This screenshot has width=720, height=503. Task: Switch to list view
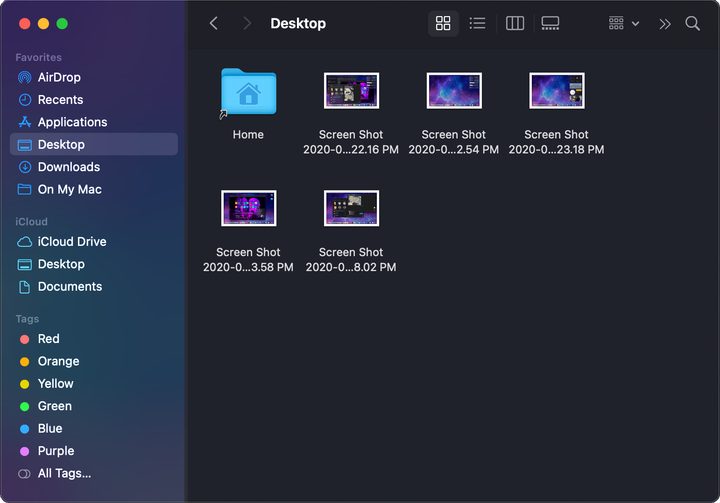click(x=478, y=23)
